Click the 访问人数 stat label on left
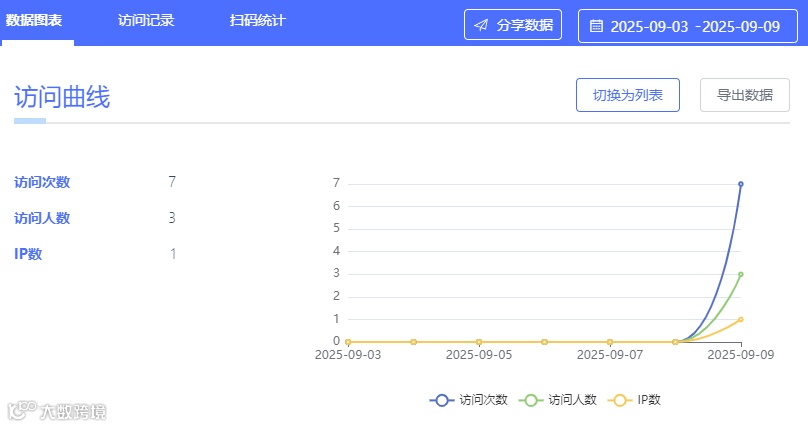808x427 pixels. (42, 218)
